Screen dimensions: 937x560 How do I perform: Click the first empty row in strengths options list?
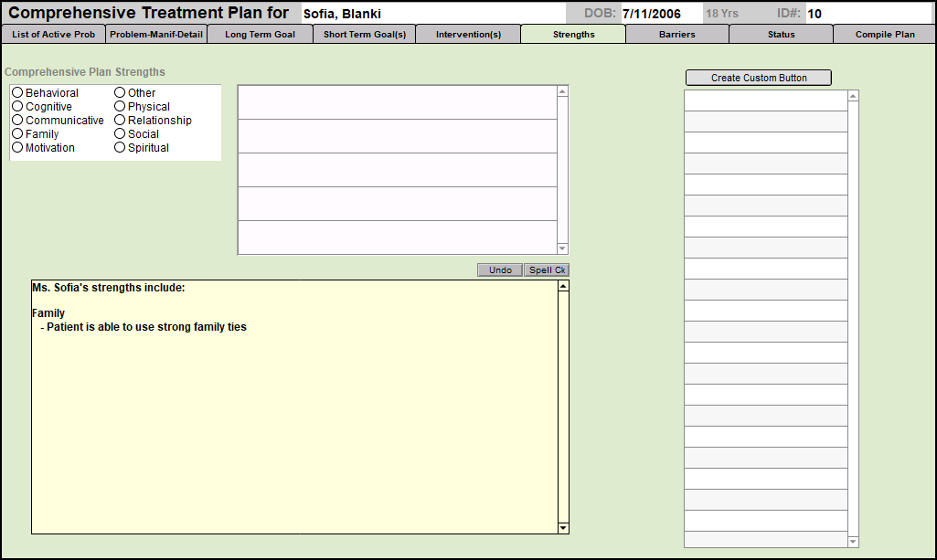(x=397, y=102)
